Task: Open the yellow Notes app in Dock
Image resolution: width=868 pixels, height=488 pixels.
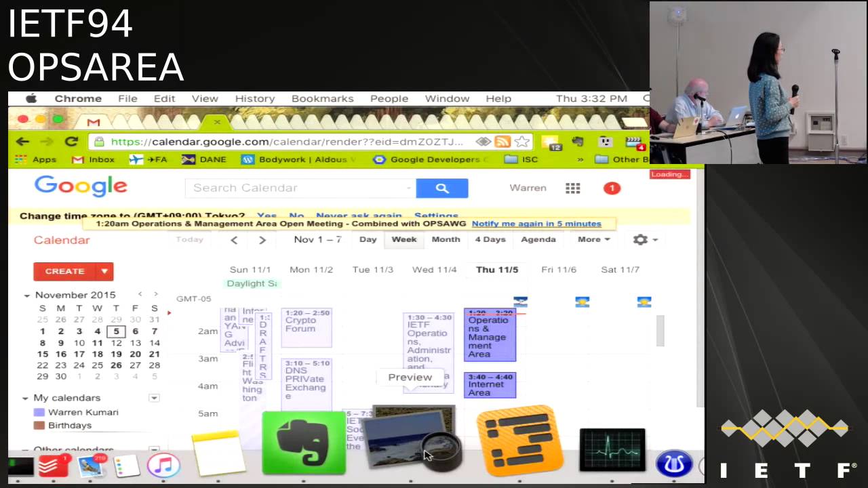Action: [218, 453]
